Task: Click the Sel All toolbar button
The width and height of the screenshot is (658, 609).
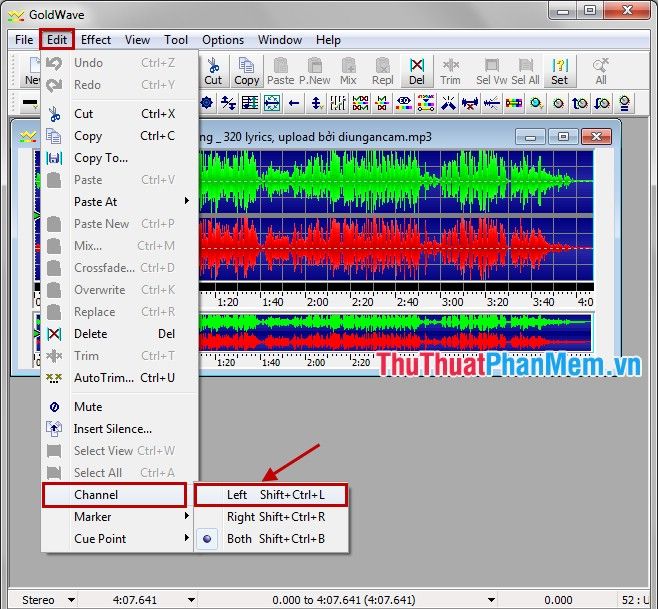Action: coord(525,71)
